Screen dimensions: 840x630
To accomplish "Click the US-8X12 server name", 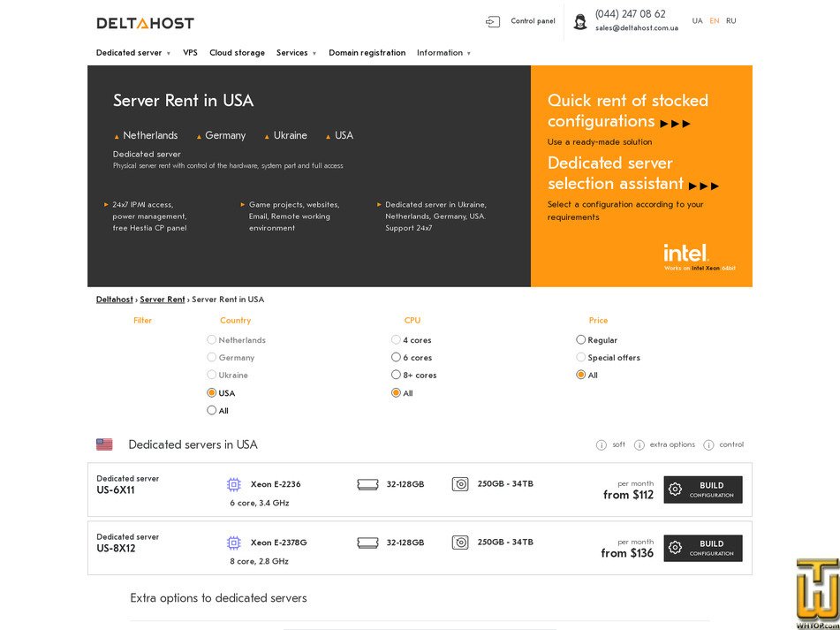I will pos(117,549).
